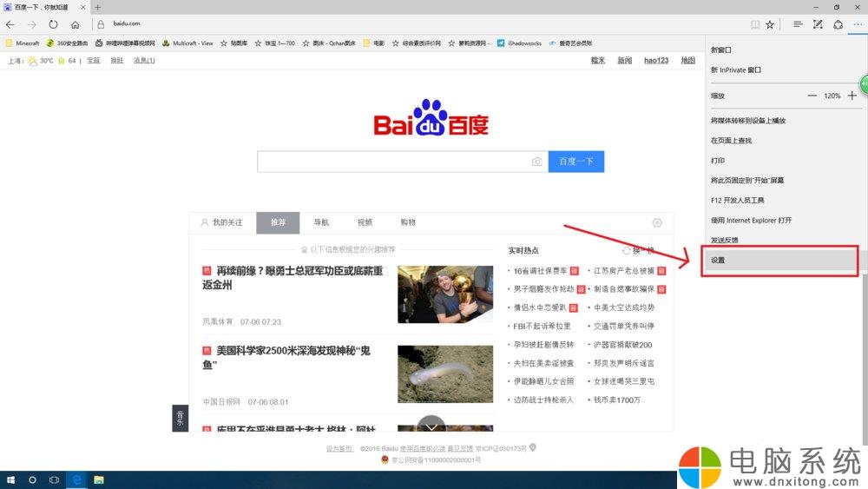Zoom out with the minus button

click(x=812, y=96)
